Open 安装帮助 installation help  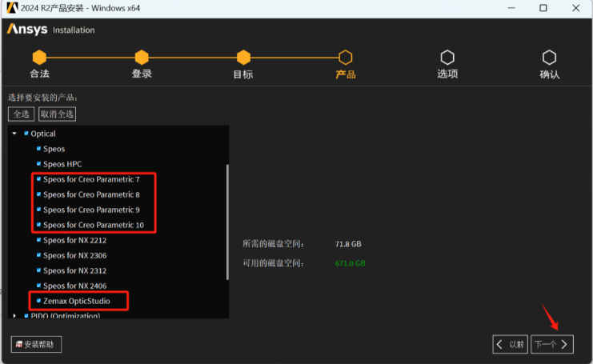36,344
